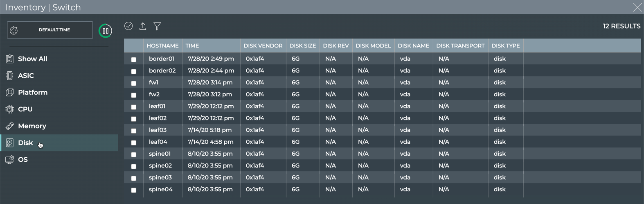Pause the green refresh control
The width and height of the screenshot is (644, 204).
coord(105,31)
